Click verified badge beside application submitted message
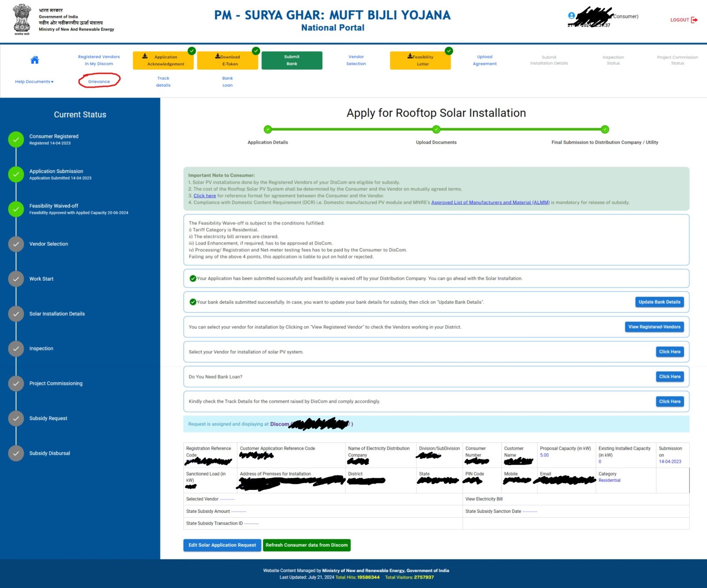Screen dimensions: 707x588 193,279
